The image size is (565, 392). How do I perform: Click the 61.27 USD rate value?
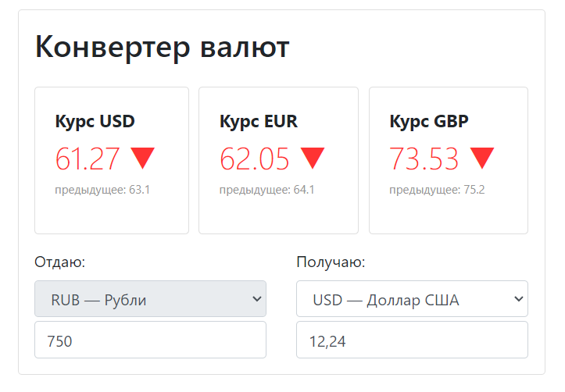tap(88, 159)
